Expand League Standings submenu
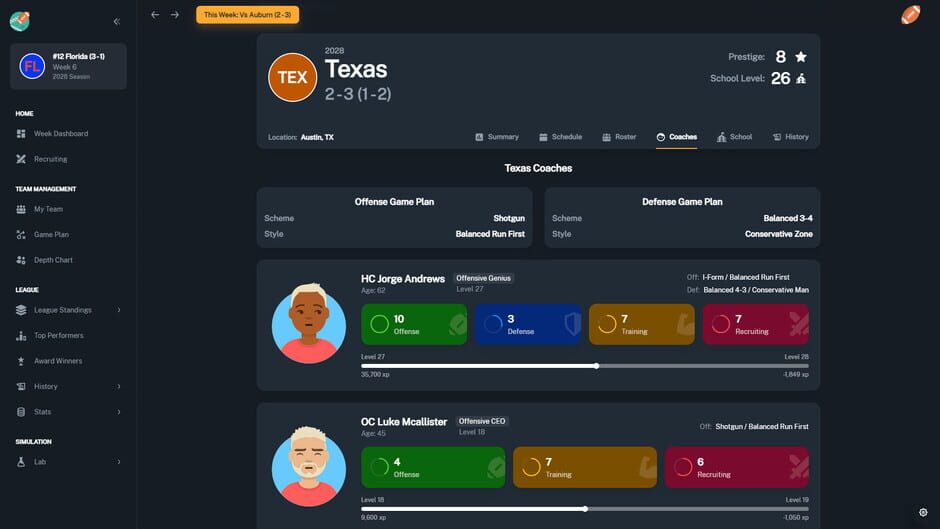This screenshot has width=940, height=529. click(x=118, y=310)
